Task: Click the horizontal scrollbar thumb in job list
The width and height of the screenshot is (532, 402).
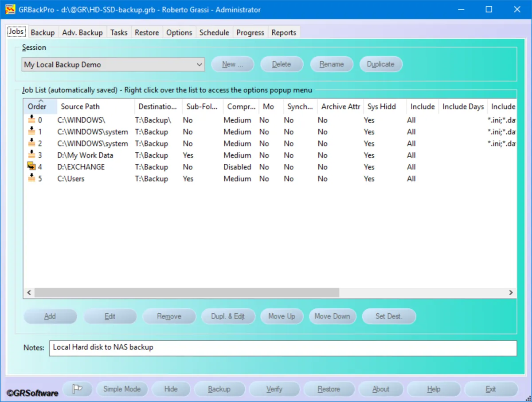Action: coord(187,292)
